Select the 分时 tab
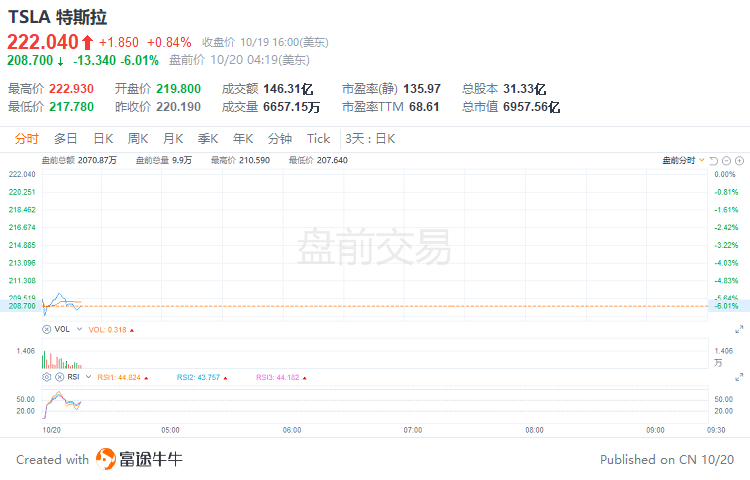 [26, 139]
